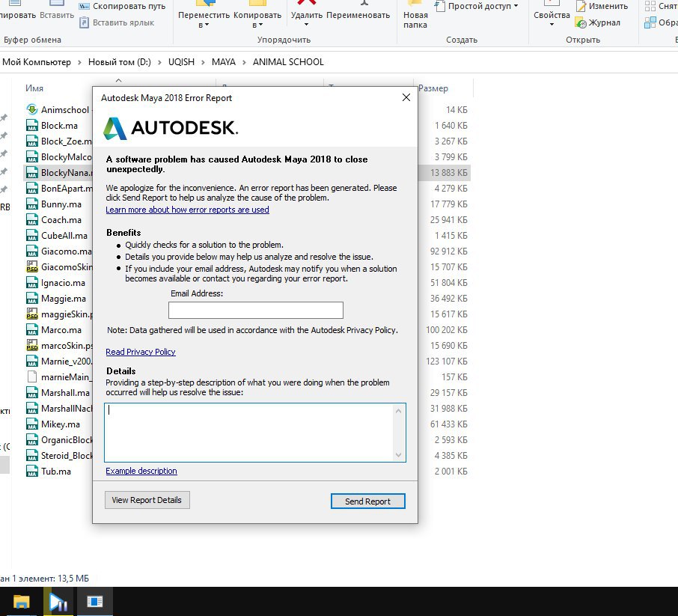The image size is (678, 616).
Task: Select the CubeAll.ma file icon
Action: tap(32, 235)
